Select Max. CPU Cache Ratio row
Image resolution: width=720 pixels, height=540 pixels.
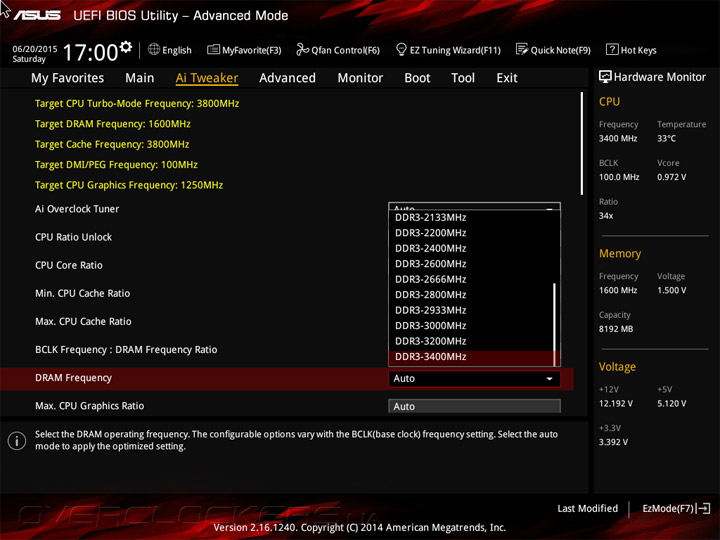pyautogui.click(x=83, y=321)
